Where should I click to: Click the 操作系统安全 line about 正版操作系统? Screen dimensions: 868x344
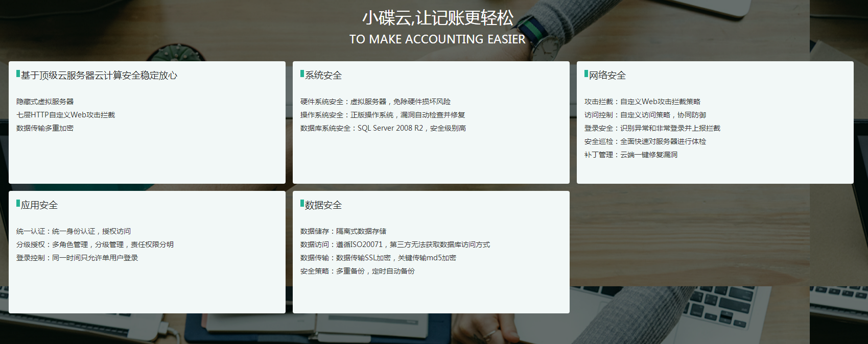click(x=383, y=115)
